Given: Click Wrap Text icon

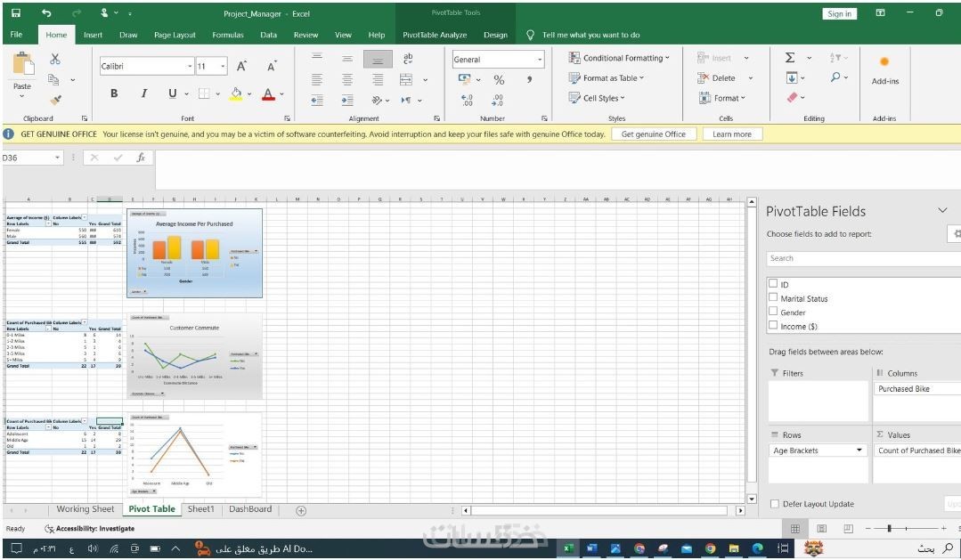Looking at the screenshot, I should click(408, 58).
